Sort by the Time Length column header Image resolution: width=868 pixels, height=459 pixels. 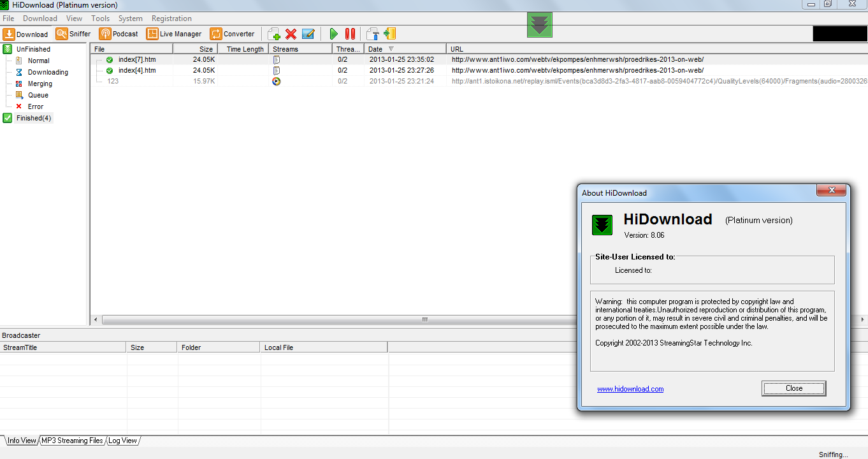tap(243, 49)
